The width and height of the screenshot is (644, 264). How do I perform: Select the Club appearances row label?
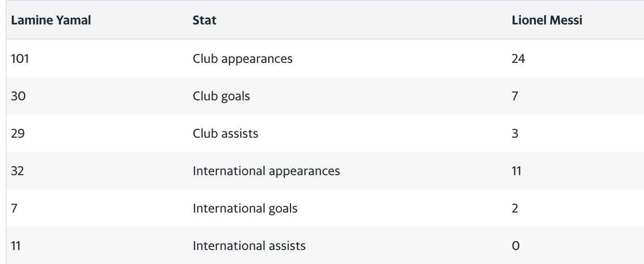pyautogui.click(x=242, y=59)
